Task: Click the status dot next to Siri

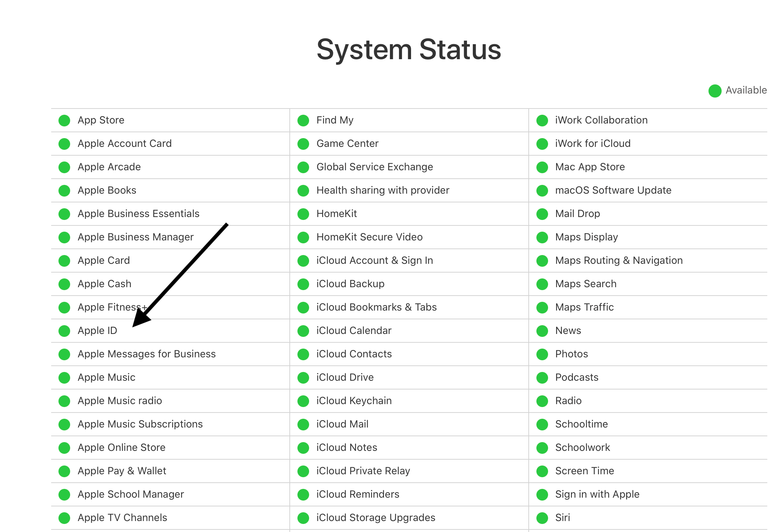Action: click(x=542, y=518)
